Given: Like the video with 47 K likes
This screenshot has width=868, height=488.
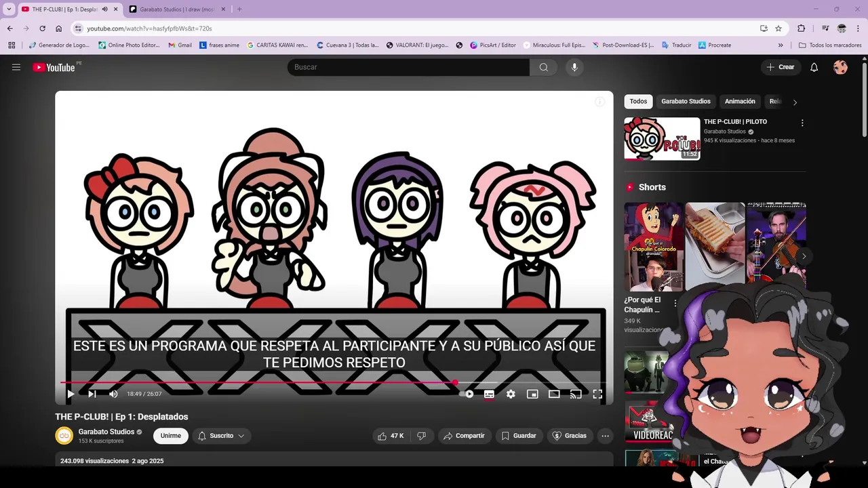Looking at the screenshot, I should click(391, 436).
